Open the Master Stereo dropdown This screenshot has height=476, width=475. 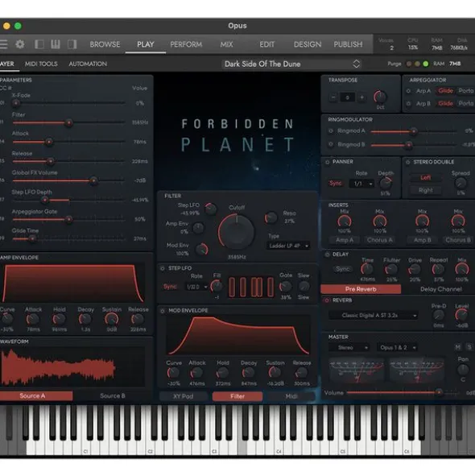[x=349, y=348]
